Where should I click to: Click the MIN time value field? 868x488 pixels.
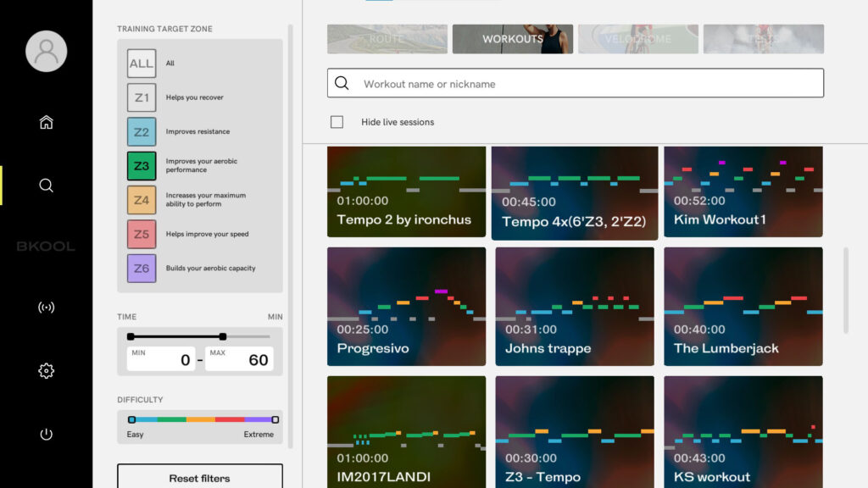pyautogui.click(x=160, y=358)
